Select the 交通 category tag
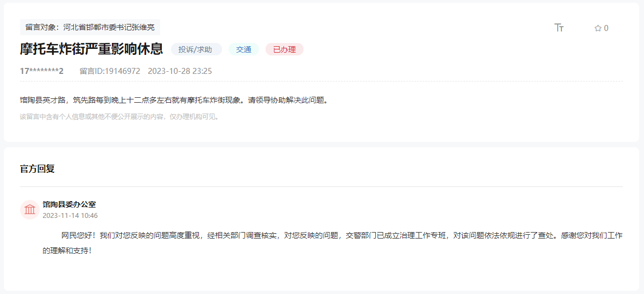The width and height of the screenshot is (644, 294). tap(244, 49)
